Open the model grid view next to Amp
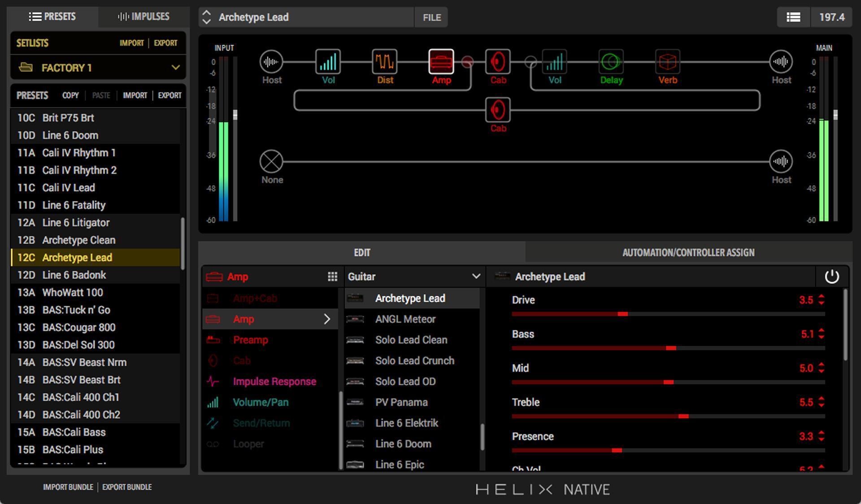861x504 pixels. point(333,276)
